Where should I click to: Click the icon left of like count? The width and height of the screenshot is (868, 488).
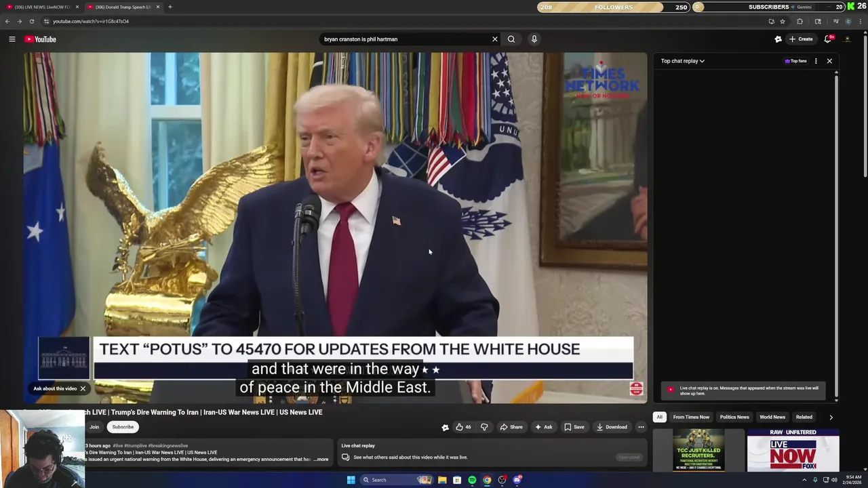[445, 427]
